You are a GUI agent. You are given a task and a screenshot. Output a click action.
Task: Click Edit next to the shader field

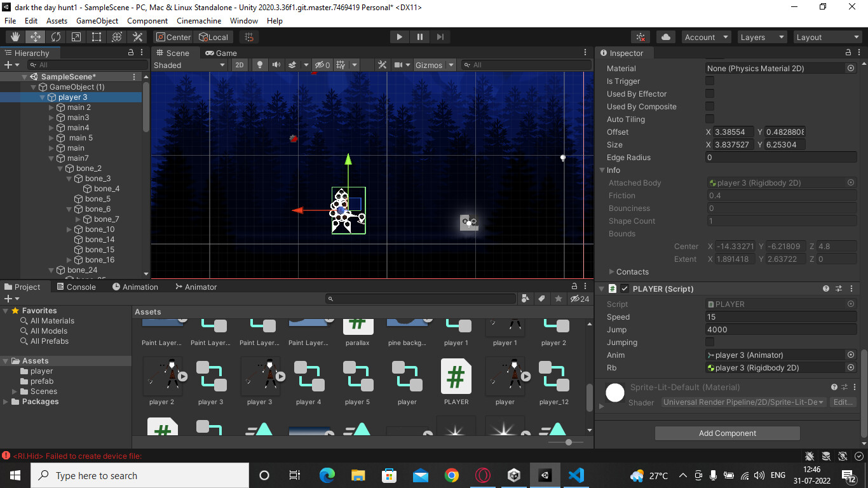click(843, 402)
